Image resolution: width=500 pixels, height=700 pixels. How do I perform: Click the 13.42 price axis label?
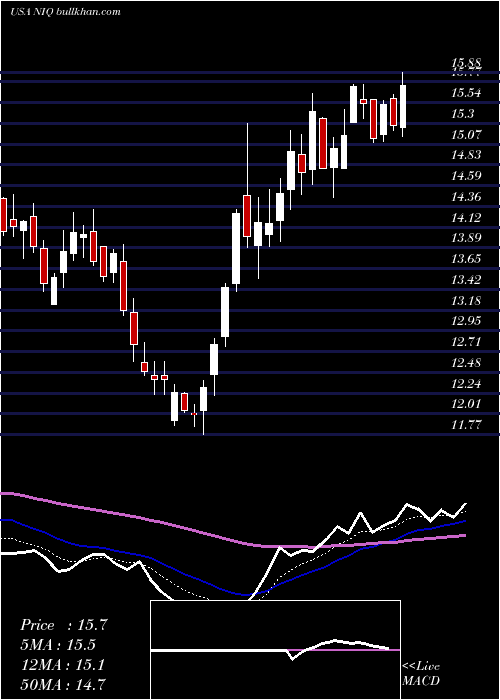tap(466, 279)
